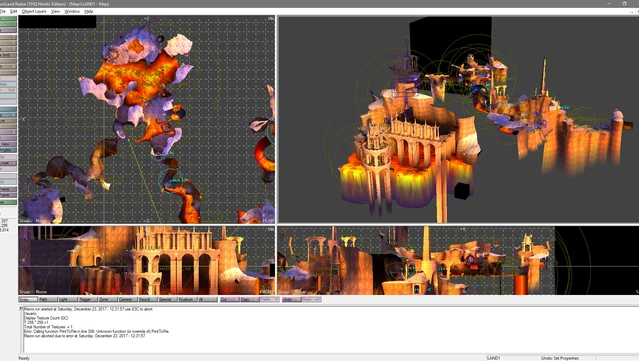Select the Entity object filter button

click(x=28, y=299)
